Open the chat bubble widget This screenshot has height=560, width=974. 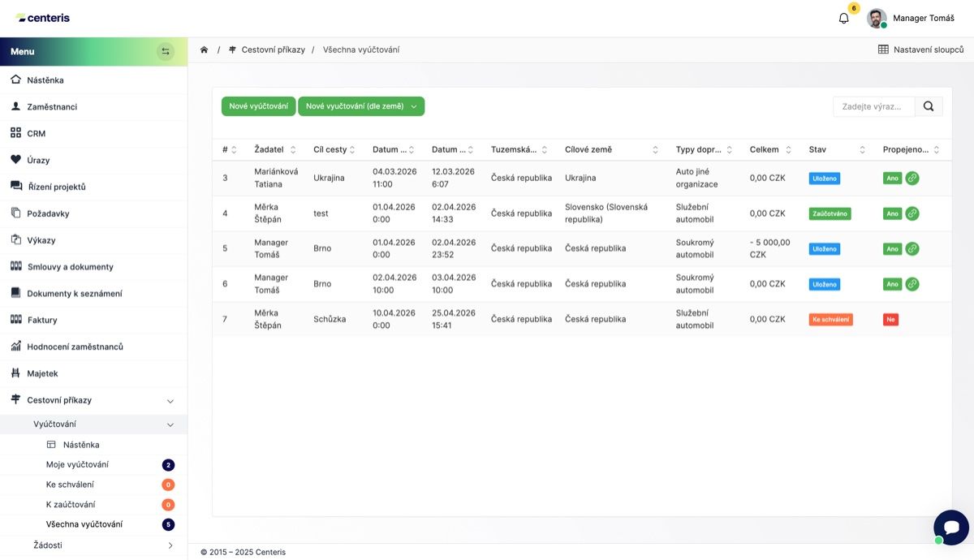(x=950, y=527)
